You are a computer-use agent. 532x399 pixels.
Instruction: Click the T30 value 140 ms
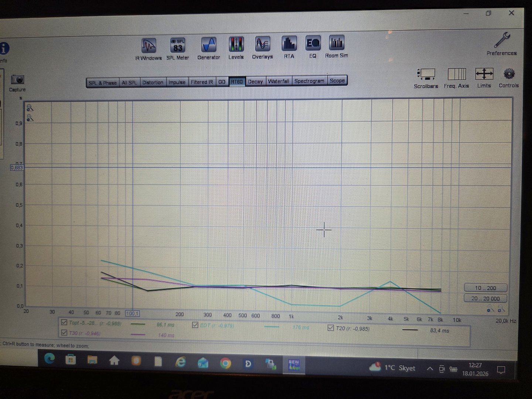pyautogui.click(x=166, y=335)
